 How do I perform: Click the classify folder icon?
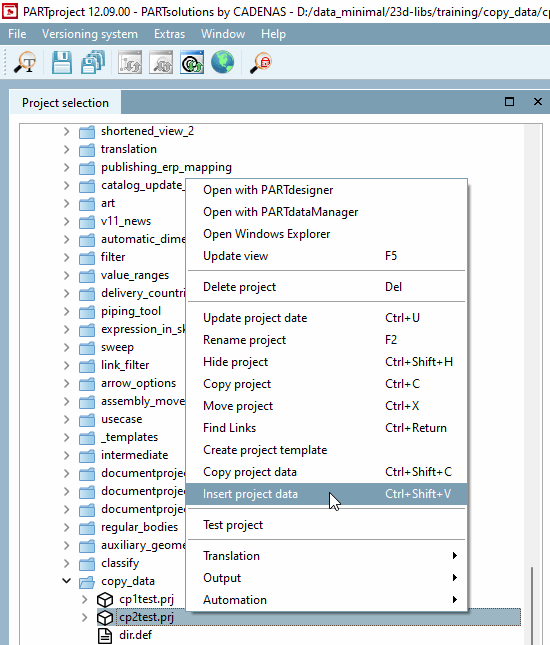click(x=87, y=564)
